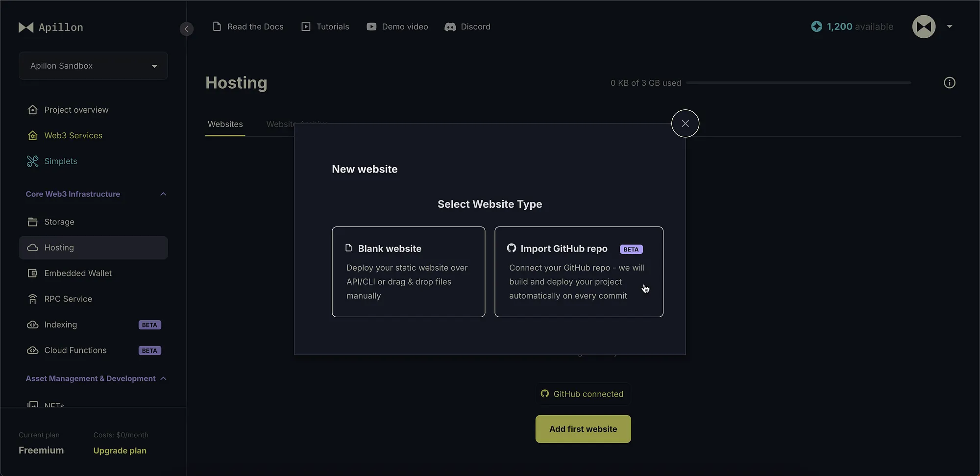This screenshot has width=980, height=476.
Task: Open the Apillon Sandbox project dropdown
Action: (93, 66)
